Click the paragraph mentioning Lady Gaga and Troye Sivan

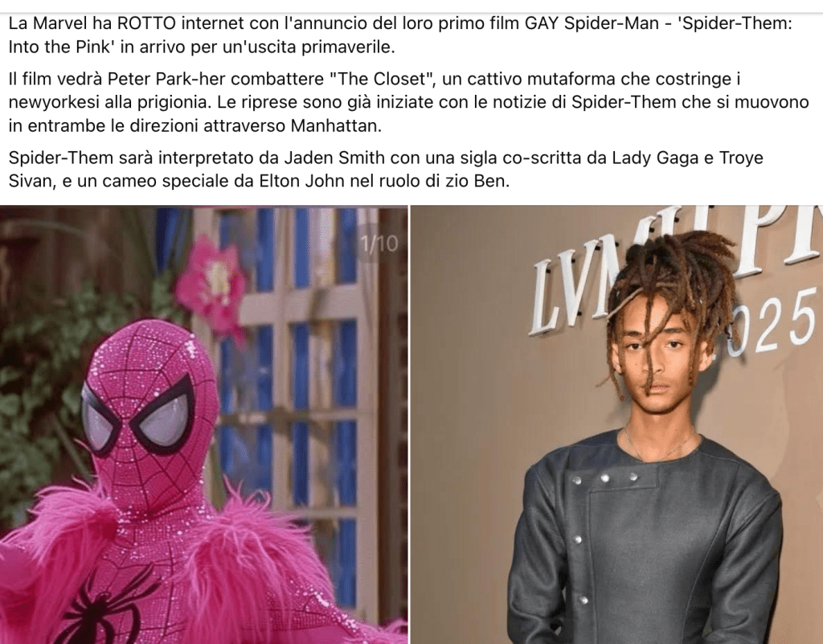pos(386,169)
